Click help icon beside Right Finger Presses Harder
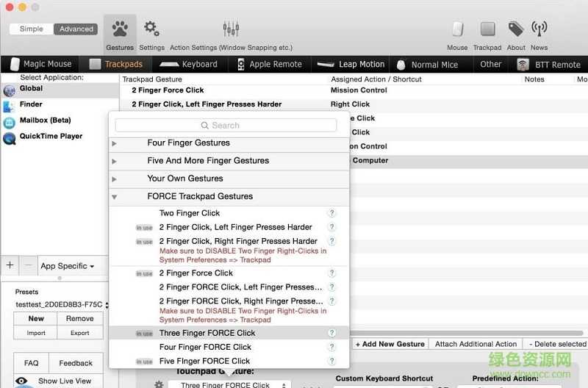 click(x=331, y=241)
